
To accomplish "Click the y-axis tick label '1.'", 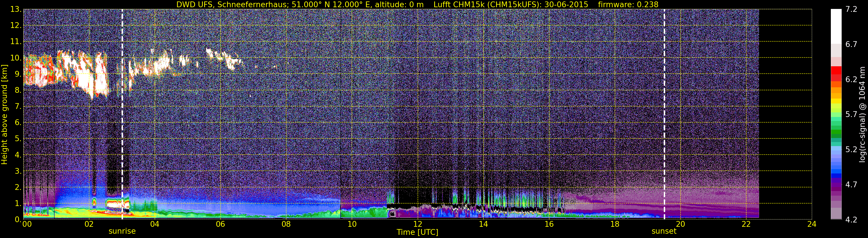I will click(18, 204).
